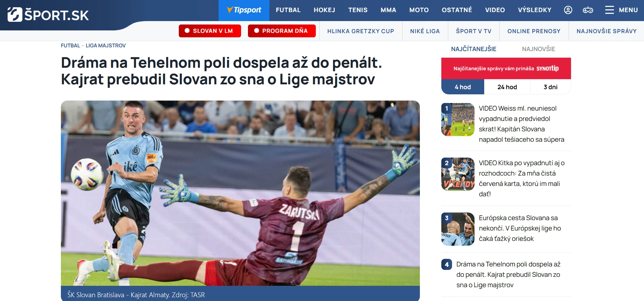Open the Tipsport sponsor logo
The width and height of the screenshot is (644, 301).
click(x=244, y=10)
